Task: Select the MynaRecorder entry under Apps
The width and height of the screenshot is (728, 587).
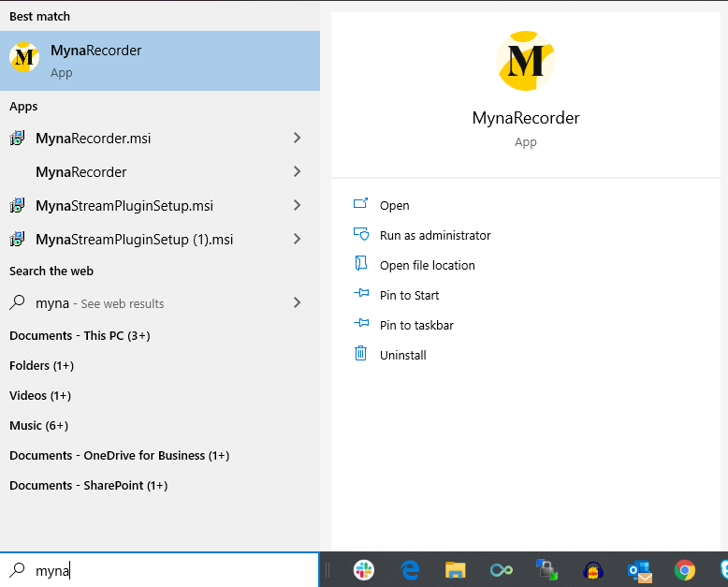Action: 160,172
